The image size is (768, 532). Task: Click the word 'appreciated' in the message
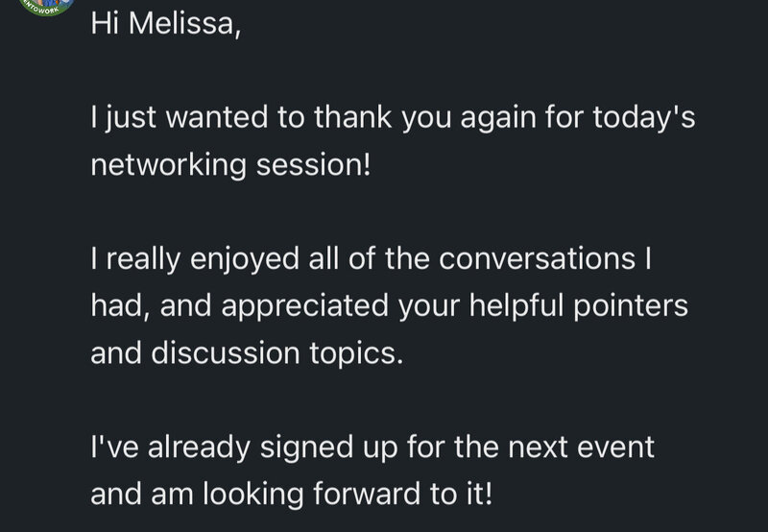[x=304, y=306]
